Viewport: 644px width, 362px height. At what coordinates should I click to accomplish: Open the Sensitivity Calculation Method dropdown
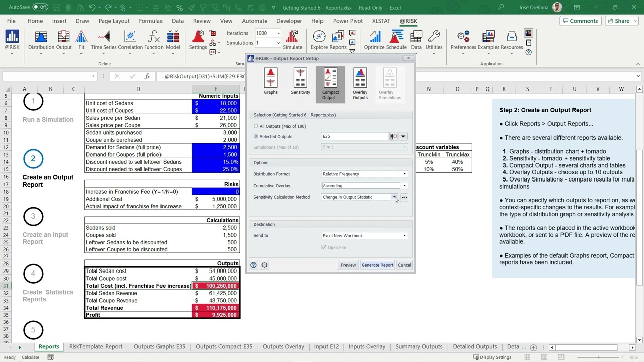[x=395, y=197]
